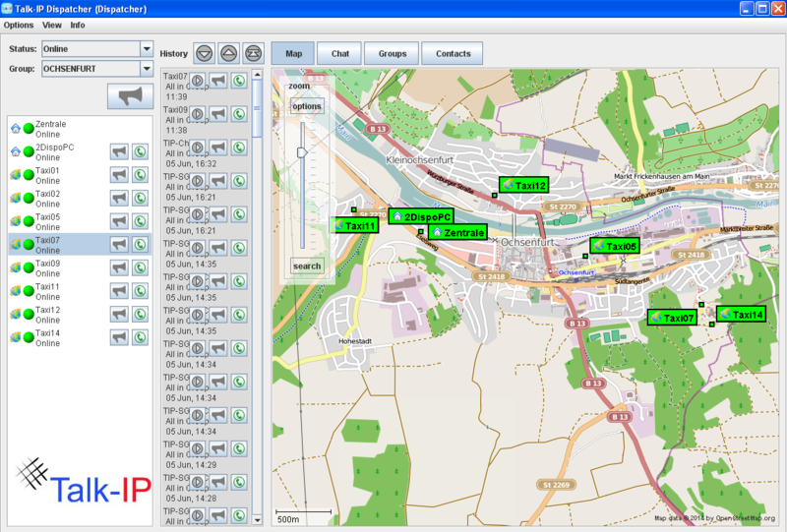Screen dimensions: 787x532
Task: Click the megaphone icon for Taxi05
Action: click(x=119, y=221)
